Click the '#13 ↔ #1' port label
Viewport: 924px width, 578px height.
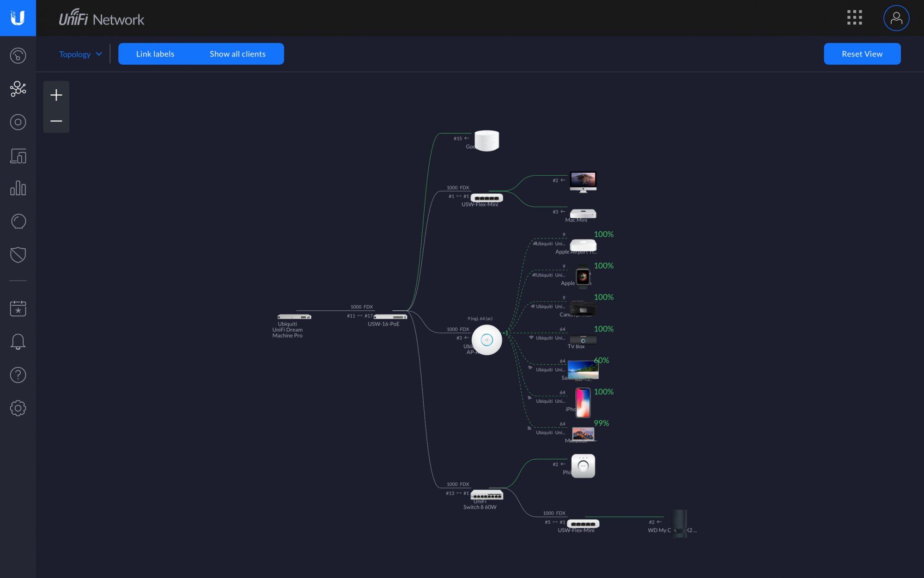click(457, 493)
